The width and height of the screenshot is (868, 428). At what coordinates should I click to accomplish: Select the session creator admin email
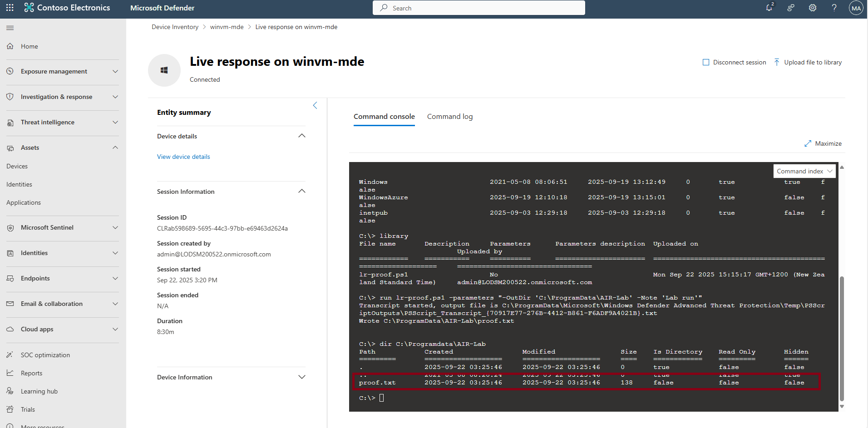click(x=214, y=254)
